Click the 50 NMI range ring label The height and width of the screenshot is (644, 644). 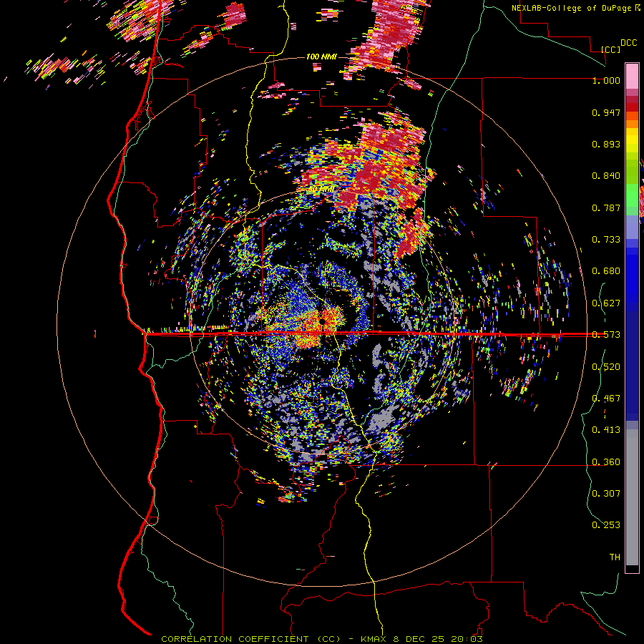click(x=321, y=190)
